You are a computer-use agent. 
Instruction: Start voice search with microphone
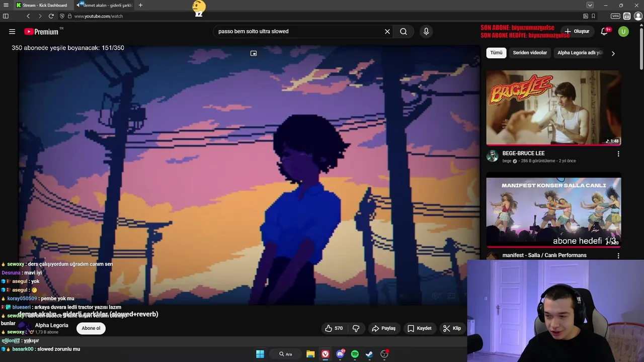coord(426,31)
